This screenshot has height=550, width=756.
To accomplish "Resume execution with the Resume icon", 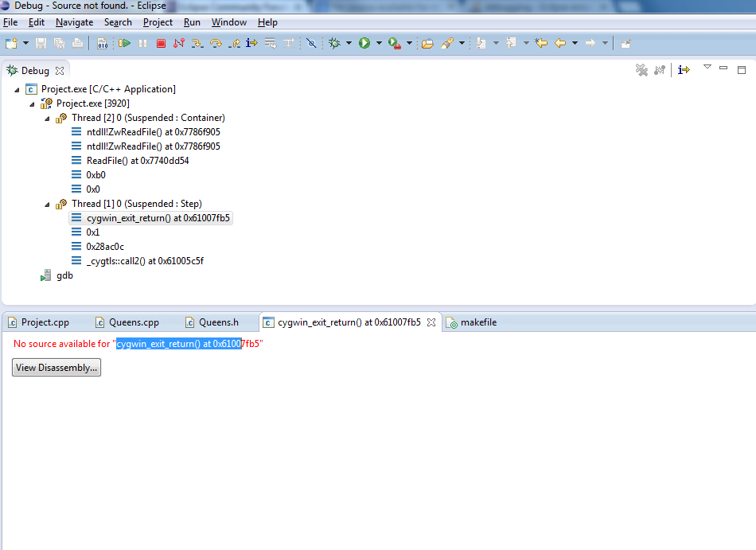I will 124,44.
